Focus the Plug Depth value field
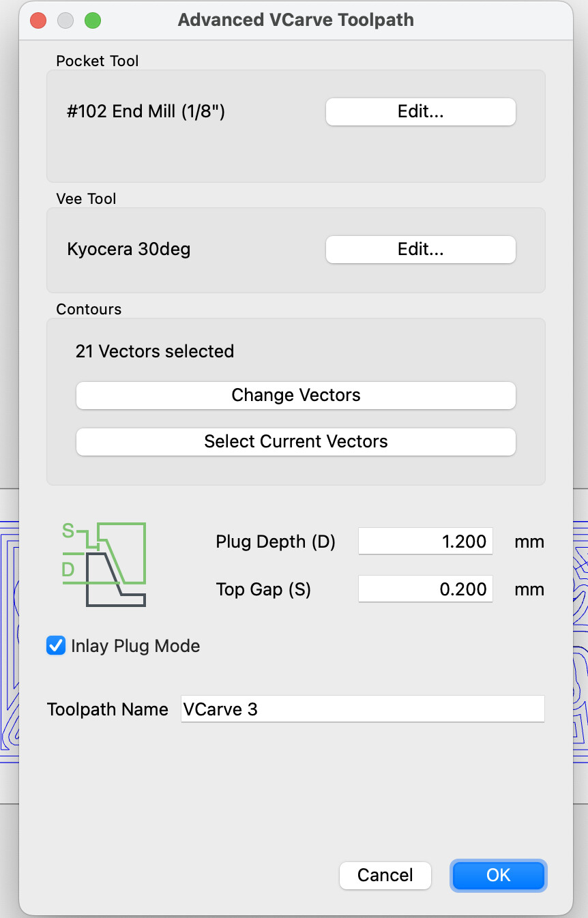588x918 pixels. pyautogui.click(x=425, y=542)
